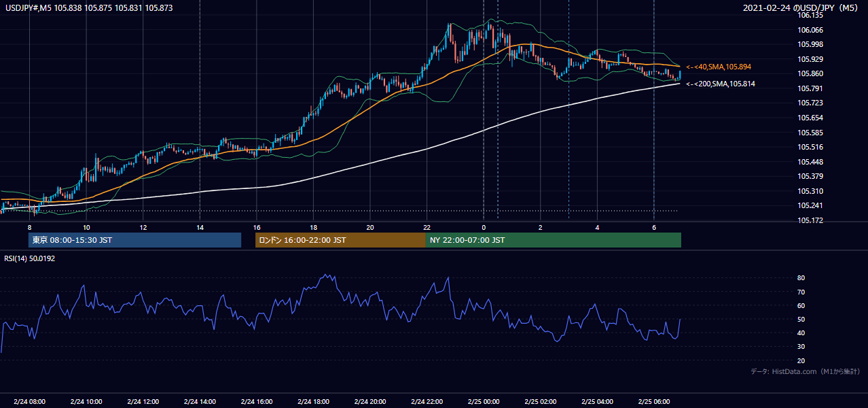The width and height of the screenshot is (868, 408).
Task: Click price axis value 105.516
Action: [x=811, y=147]
